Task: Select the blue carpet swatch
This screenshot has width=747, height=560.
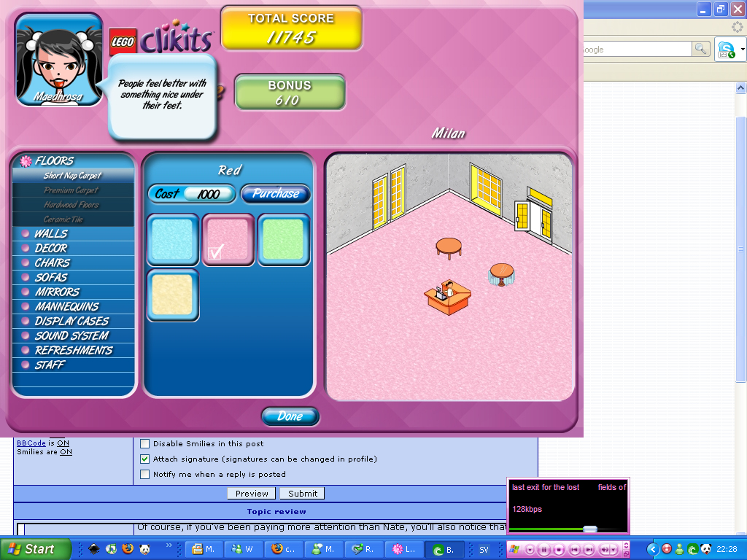Action: point(172,239)
